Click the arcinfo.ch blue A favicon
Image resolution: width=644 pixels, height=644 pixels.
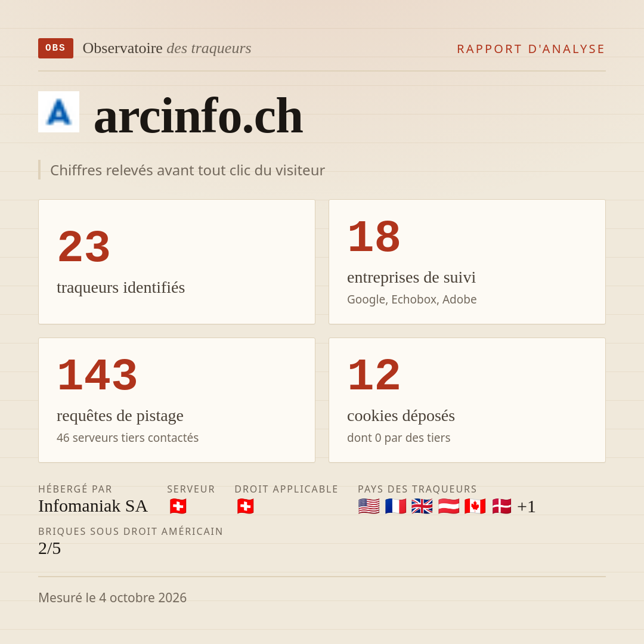click(58, 112)
